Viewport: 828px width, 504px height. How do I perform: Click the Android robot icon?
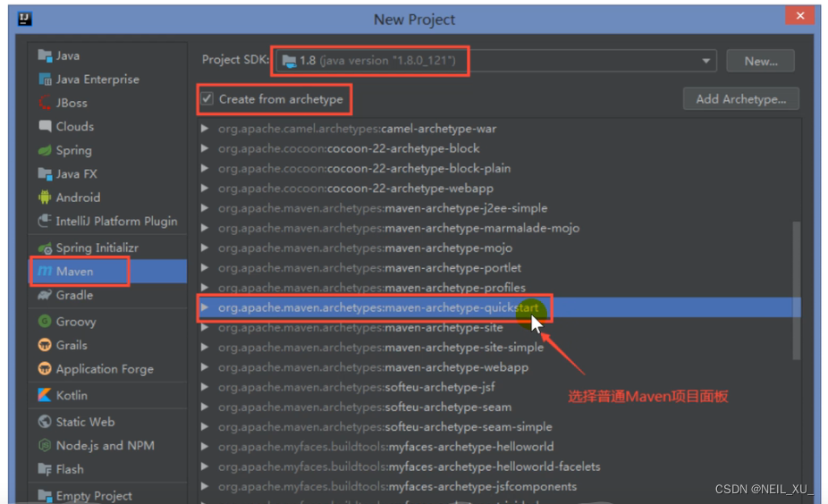45,197
